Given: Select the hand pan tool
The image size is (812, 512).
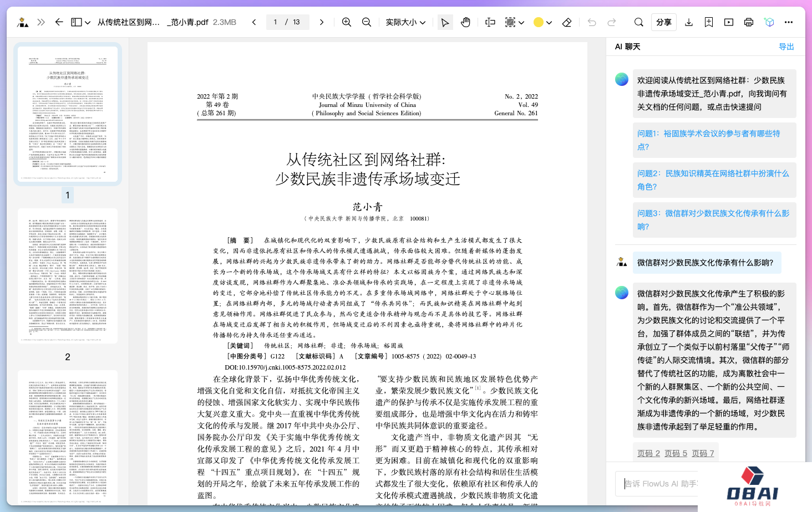Looking at the screenshot, I should point(465,22).
